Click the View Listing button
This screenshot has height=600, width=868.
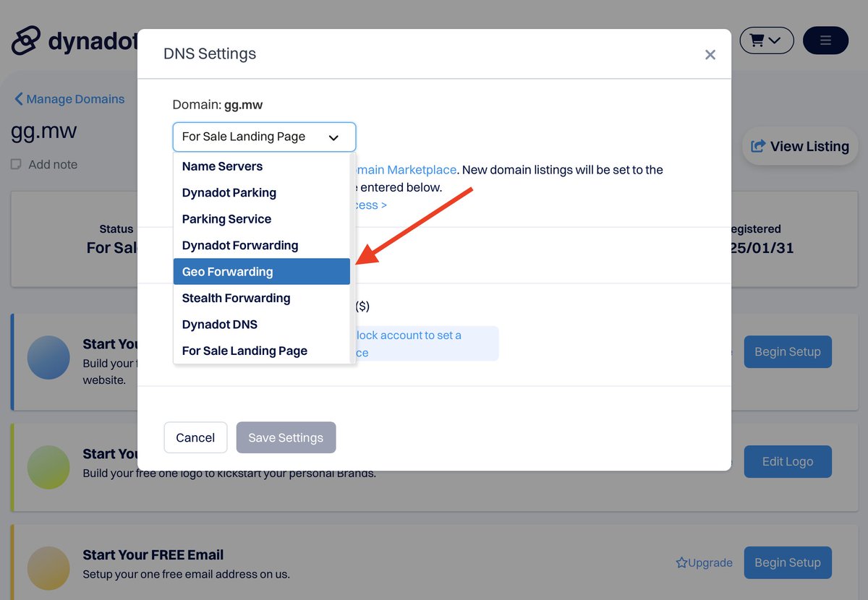pyautogui.click(x=800, y=146)
